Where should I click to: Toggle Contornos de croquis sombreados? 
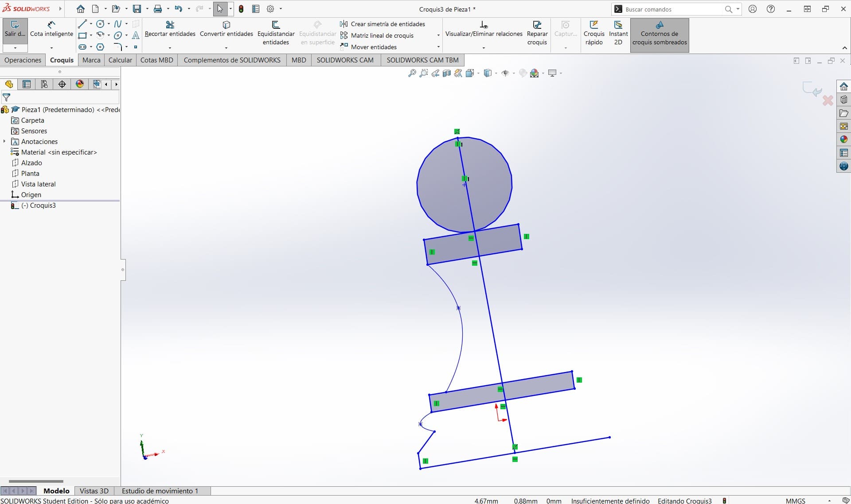coord(660,35)
